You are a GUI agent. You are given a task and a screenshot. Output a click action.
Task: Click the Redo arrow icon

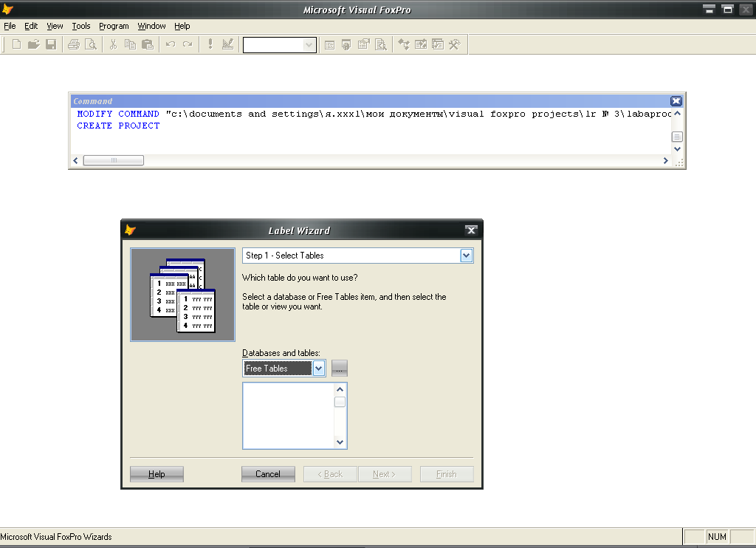click(188, 44)
